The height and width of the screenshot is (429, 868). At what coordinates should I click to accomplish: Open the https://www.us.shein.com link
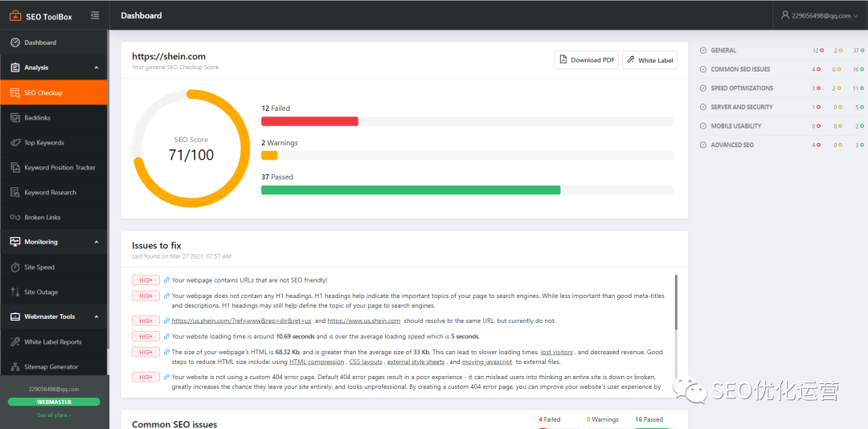pyautogui.click(x=364, y=321)
